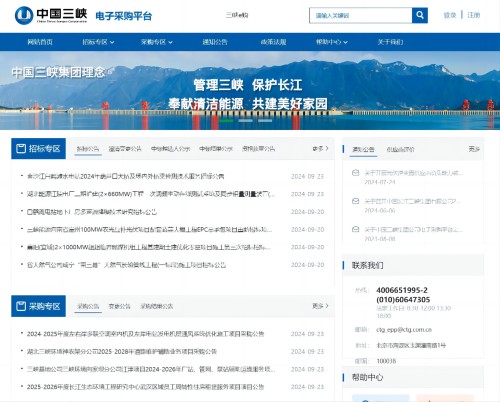Select the third carousel indicator dash
The height and width of the screenshot is (402, 500).
coord(265,120)
